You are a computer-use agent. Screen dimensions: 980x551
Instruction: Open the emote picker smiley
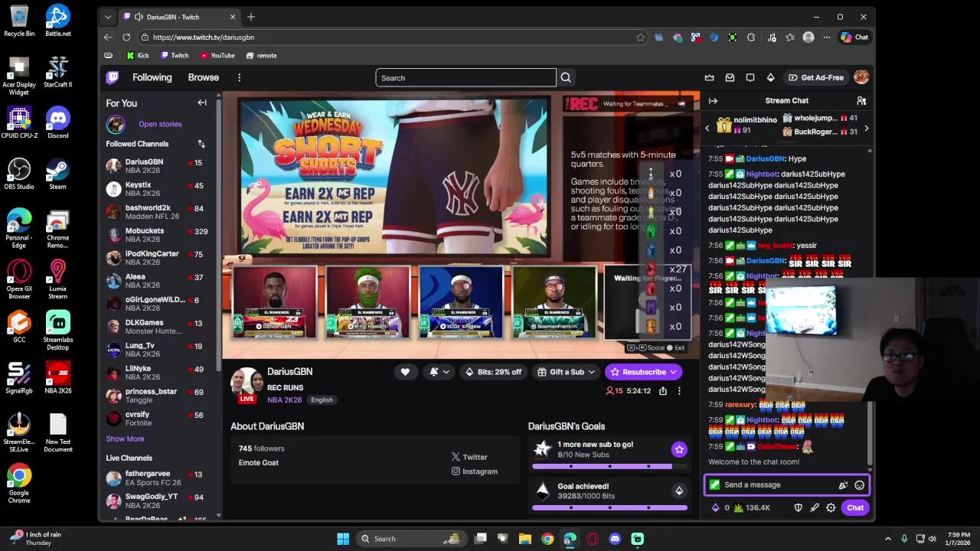[859, 485]
